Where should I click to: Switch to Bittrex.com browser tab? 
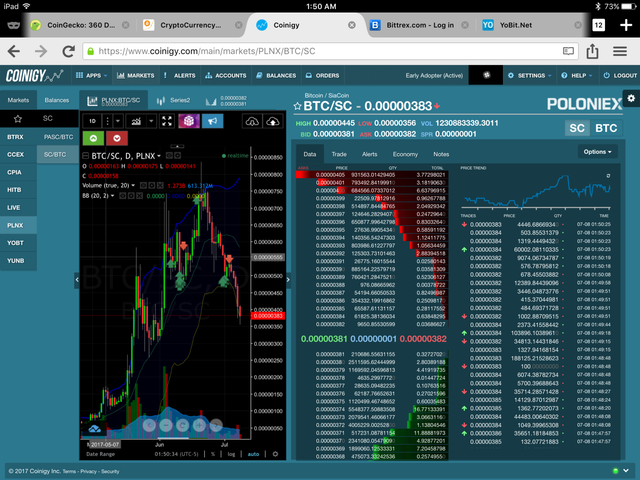pyautogui.click(x=420, y=25)
